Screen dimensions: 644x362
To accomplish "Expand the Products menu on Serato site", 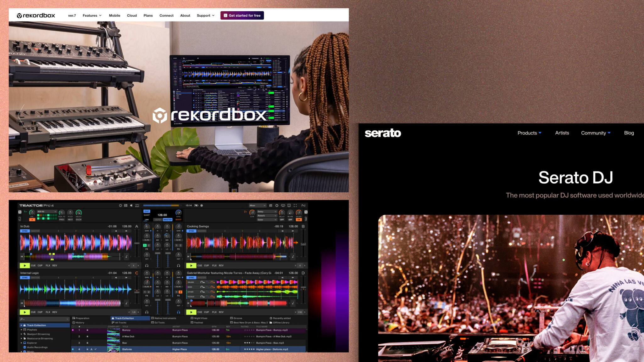I will point(530,133).
